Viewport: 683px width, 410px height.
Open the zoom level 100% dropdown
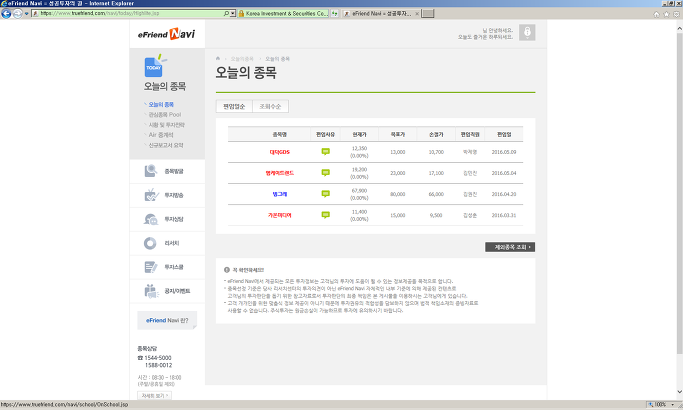click(x=673, y=405)
